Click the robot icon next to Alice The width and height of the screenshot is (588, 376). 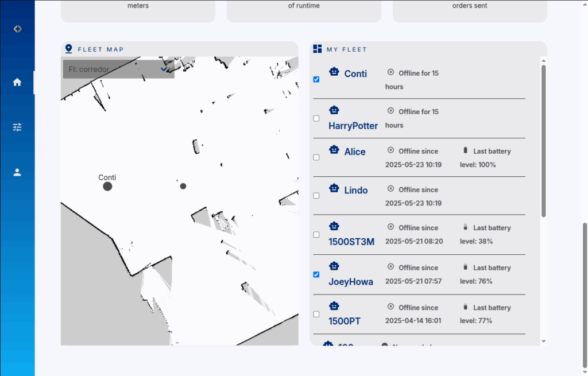pos(334,150)
